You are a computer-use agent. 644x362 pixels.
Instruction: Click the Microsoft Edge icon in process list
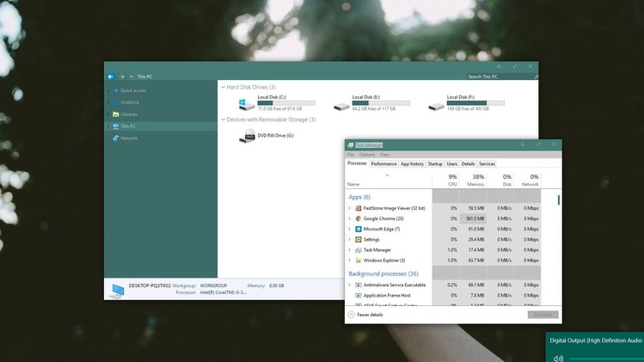(359, 229)
